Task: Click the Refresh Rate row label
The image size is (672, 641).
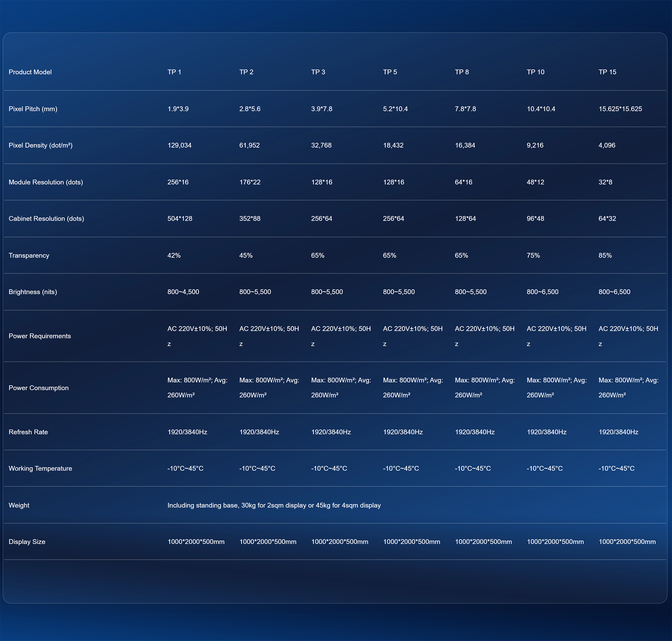Action: tap(28, 432)
